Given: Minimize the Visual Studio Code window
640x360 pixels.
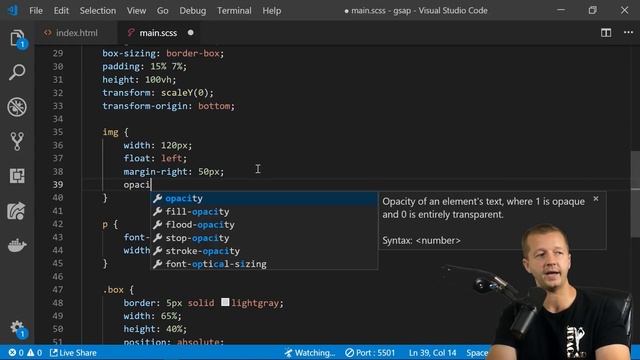Looking at the screenshot, I should [x=561, y=10].
